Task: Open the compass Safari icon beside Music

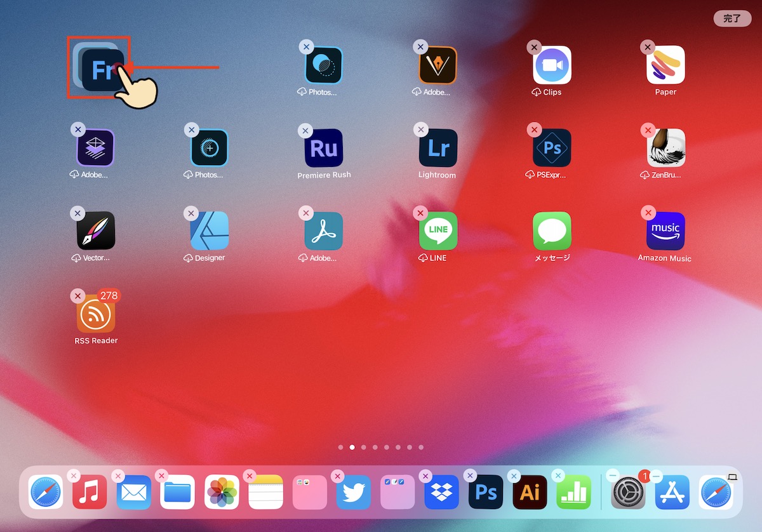Action: pyautogui.click(x=46, y=492)
